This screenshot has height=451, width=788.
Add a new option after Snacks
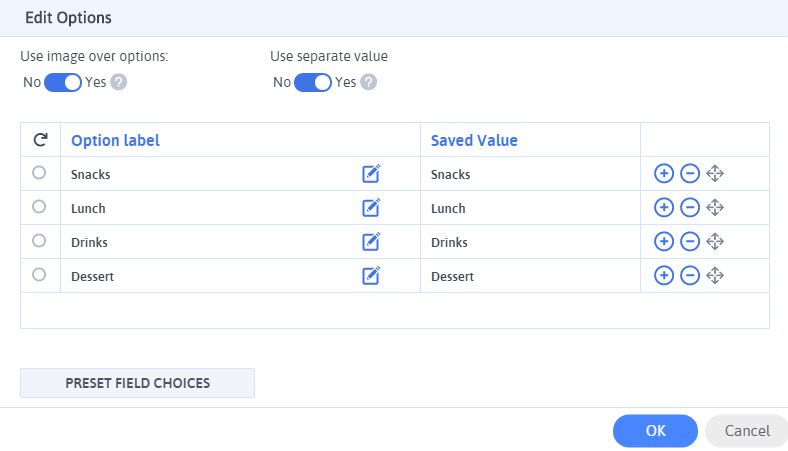[x=663, y=173]
